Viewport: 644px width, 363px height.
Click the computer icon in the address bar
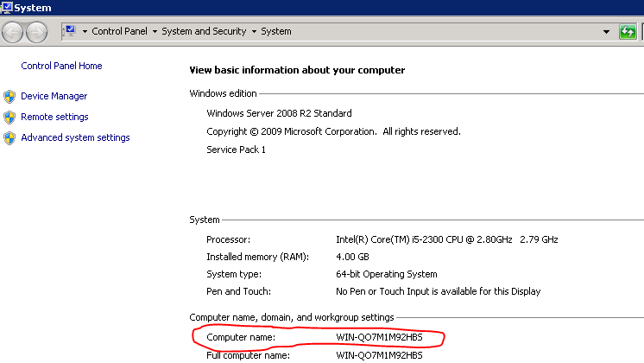pos(71,31)
